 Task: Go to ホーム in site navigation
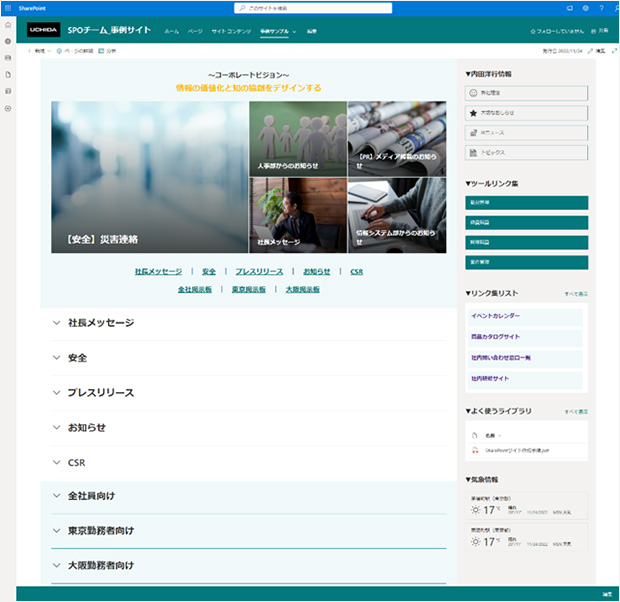click(172, 31)
